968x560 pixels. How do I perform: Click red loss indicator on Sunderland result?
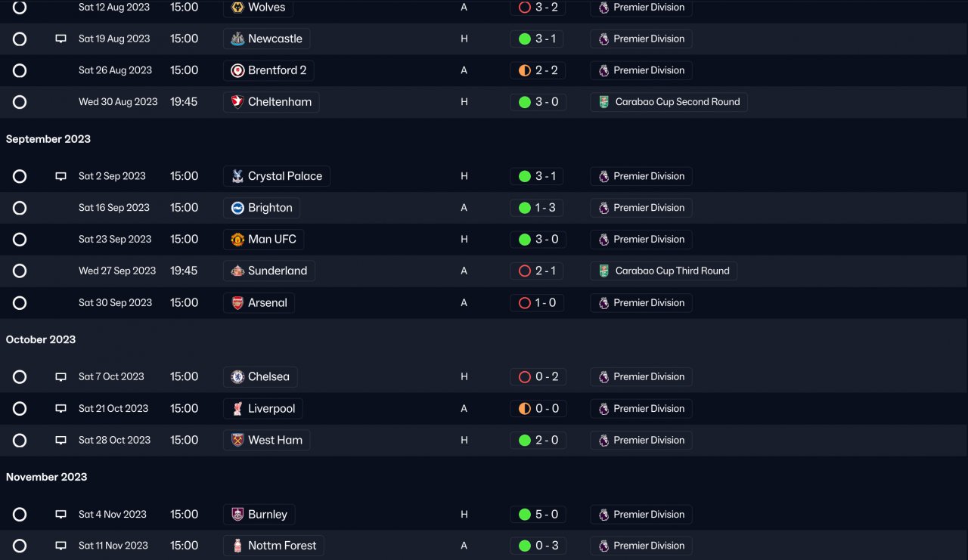point(525,271)
